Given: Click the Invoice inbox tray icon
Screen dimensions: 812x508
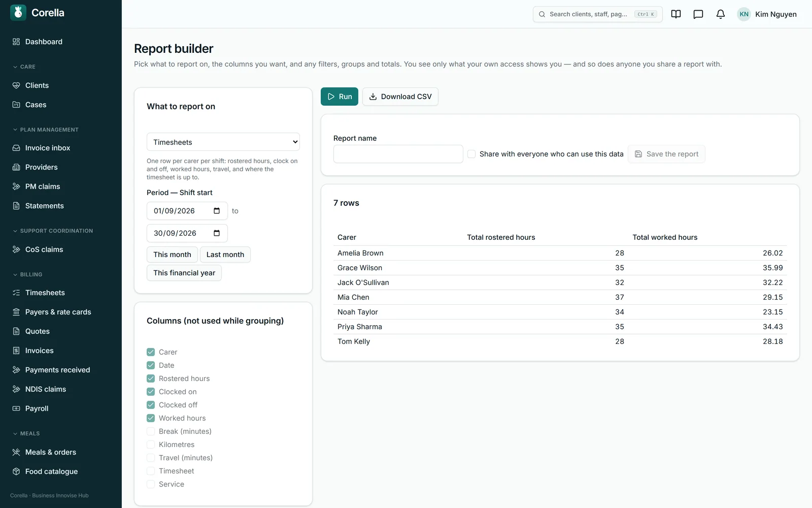Looking at the screenshot, I should tap(16, 148).
